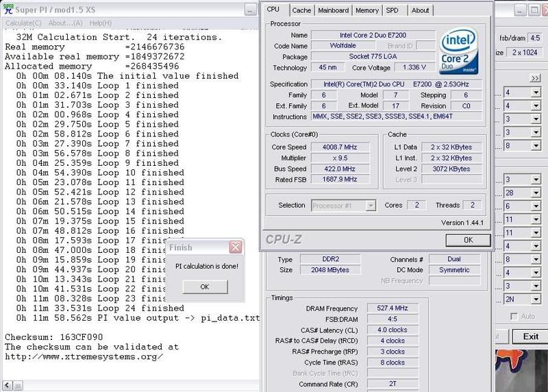
Task: Open the 2N command rate dropdown
Action: pos(523,299)
